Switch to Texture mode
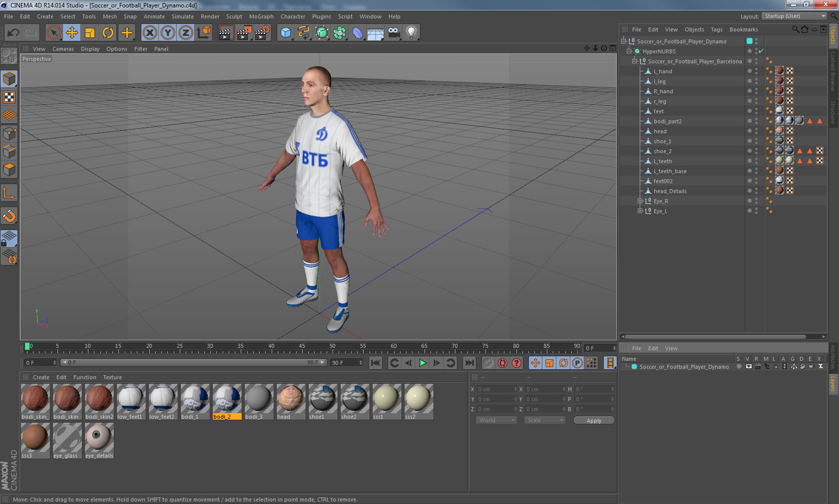Screen dimensions: 839x504 (x=9, y=97)
